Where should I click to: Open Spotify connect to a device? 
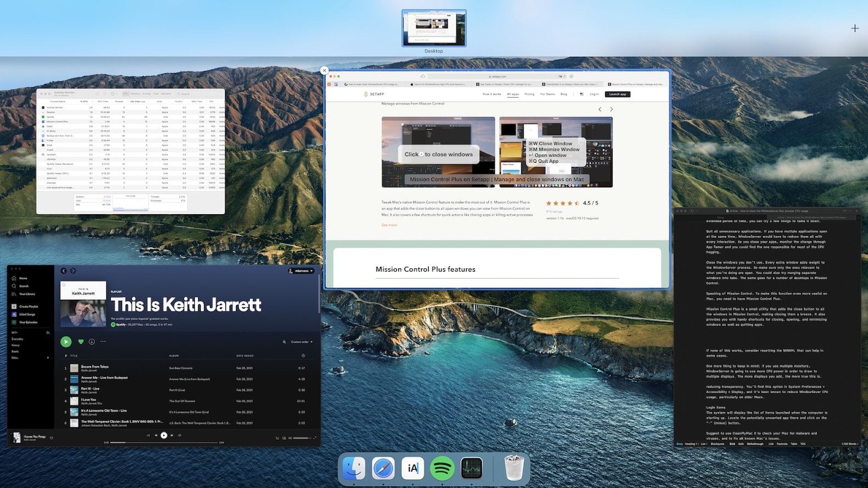[x=284, y=438]
